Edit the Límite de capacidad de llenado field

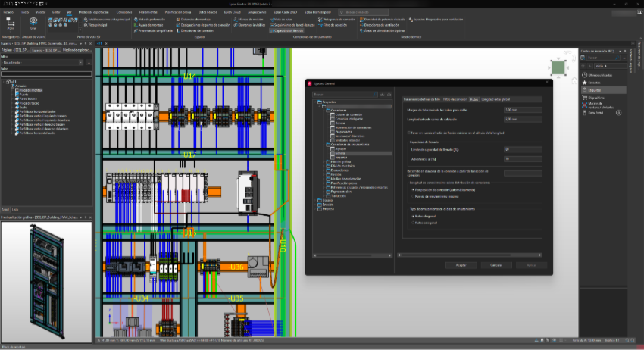point(523,149)
